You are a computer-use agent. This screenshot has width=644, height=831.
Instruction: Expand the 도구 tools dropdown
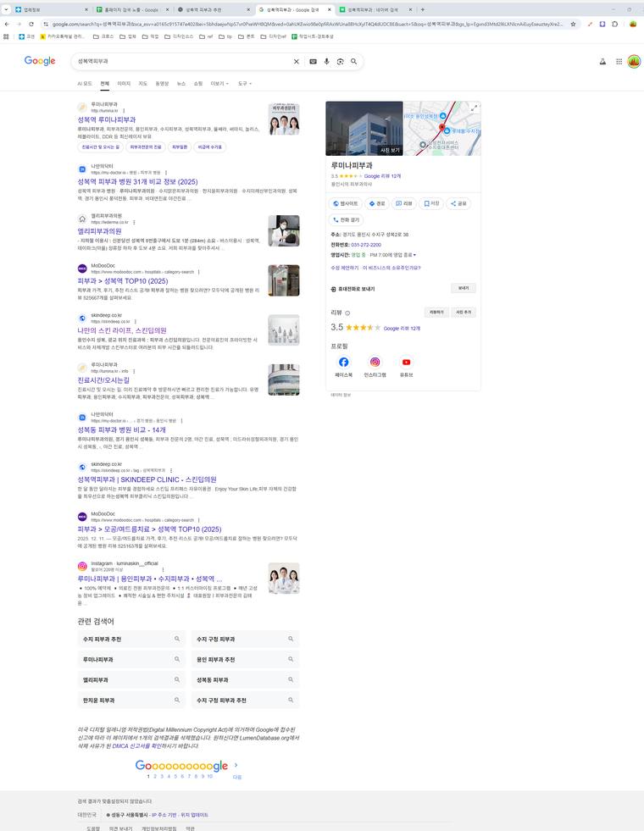pyautogui.click(x=244, y=84)
